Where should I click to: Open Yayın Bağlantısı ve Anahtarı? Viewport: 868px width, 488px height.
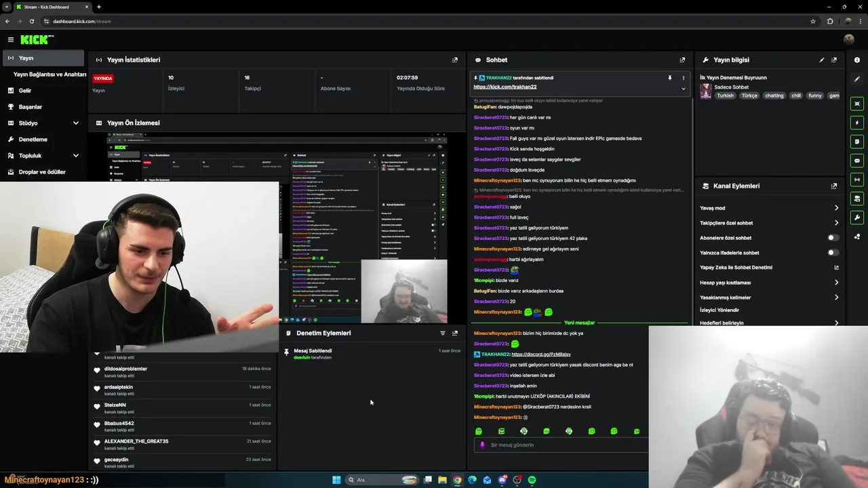coord(50,75)
